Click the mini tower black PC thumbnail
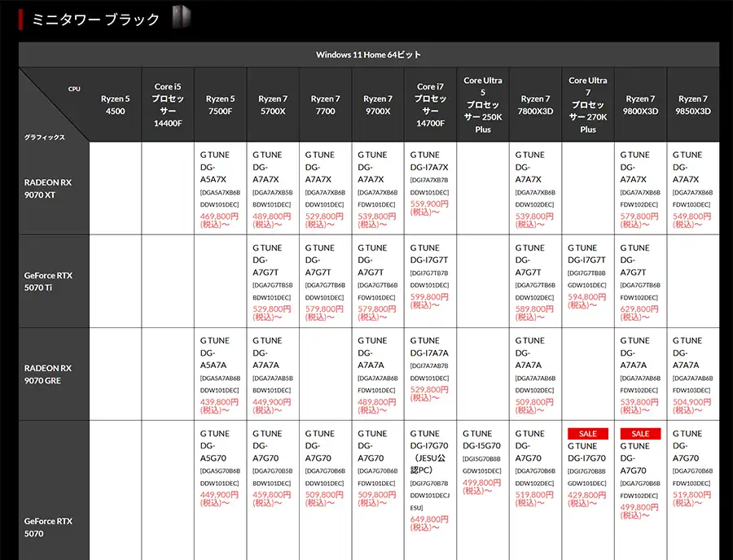Screen dimensions: 733x560 coord(182,17)
